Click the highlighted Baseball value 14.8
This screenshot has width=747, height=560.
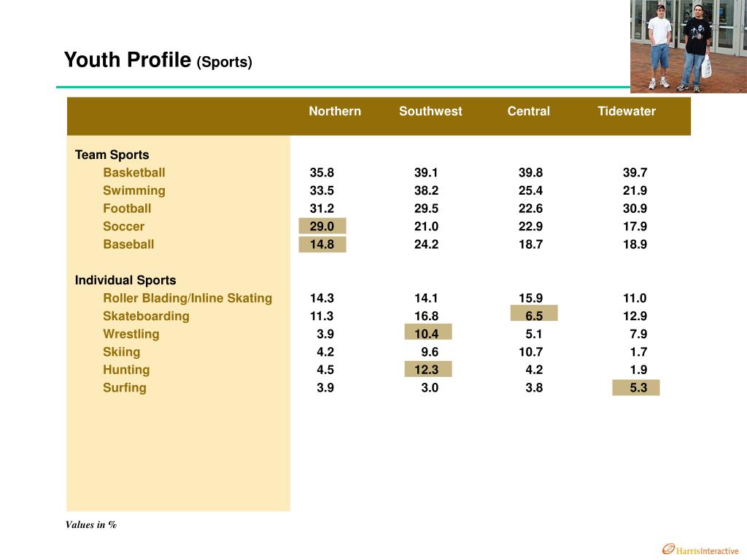click(322, 244)
